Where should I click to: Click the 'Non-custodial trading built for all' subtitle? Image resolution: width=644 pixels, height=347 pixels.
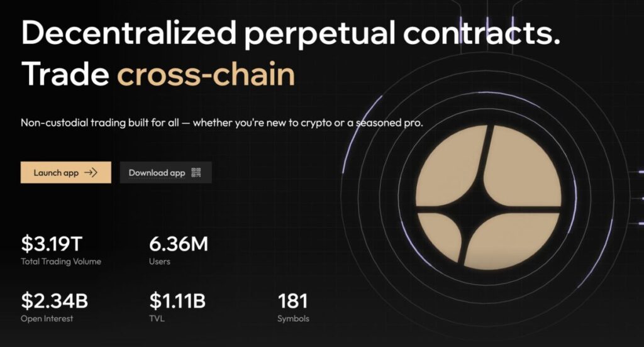pyautogui.click(x=221, y=123)
